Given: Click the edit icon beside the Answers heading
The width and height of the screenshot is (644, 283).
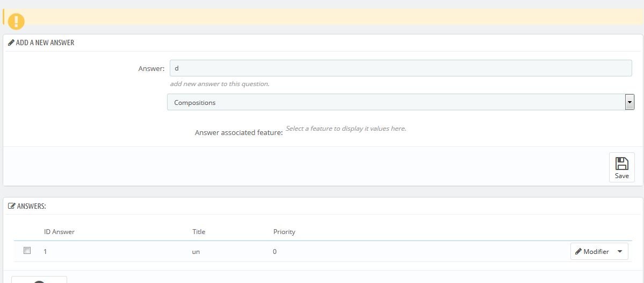Looking at the screenshot, I should click(x=12, y=206).
